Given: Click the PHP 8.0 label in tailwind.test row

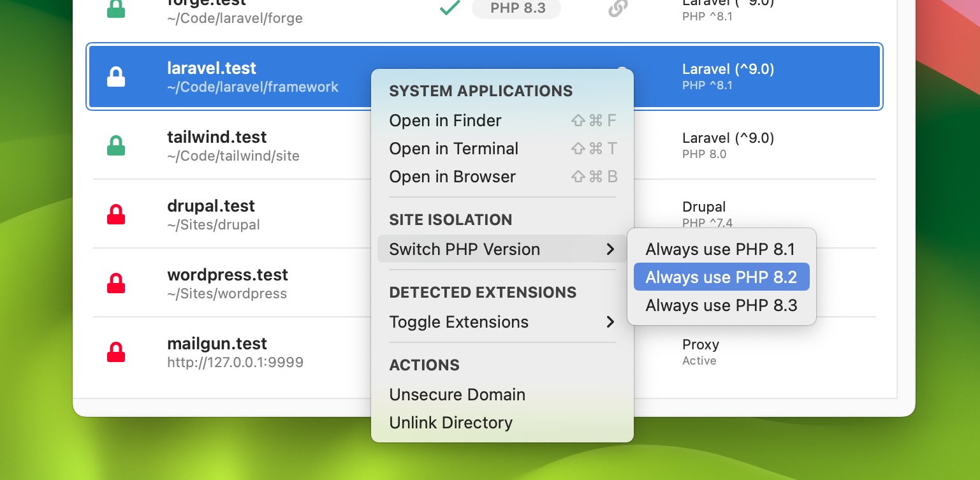Looking at the screenshot, I should tap(705, 154).
